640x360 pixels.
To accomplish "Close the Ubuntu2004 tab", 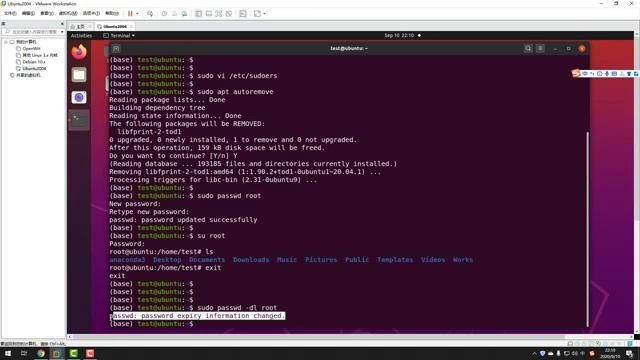I will pyautogui.click(x=131, y=27).
